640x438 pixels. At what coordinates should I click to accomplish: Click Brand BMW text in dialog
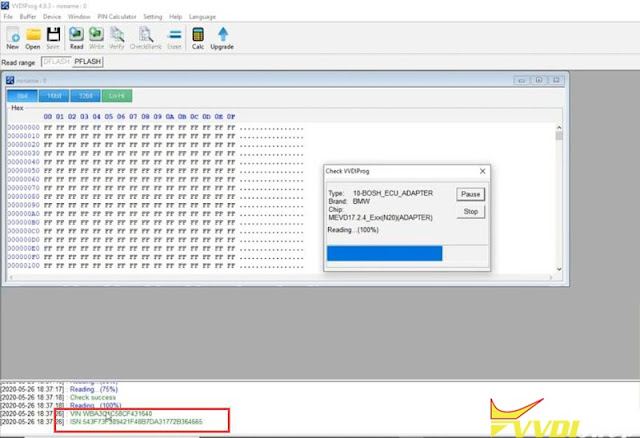tap(349, 201)
